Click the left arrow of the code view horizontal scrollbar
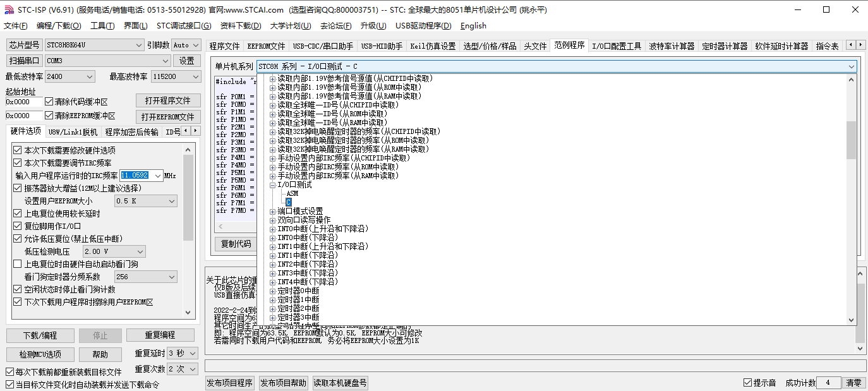Screen dimensions: 868x391 click(x=220, y=226)
